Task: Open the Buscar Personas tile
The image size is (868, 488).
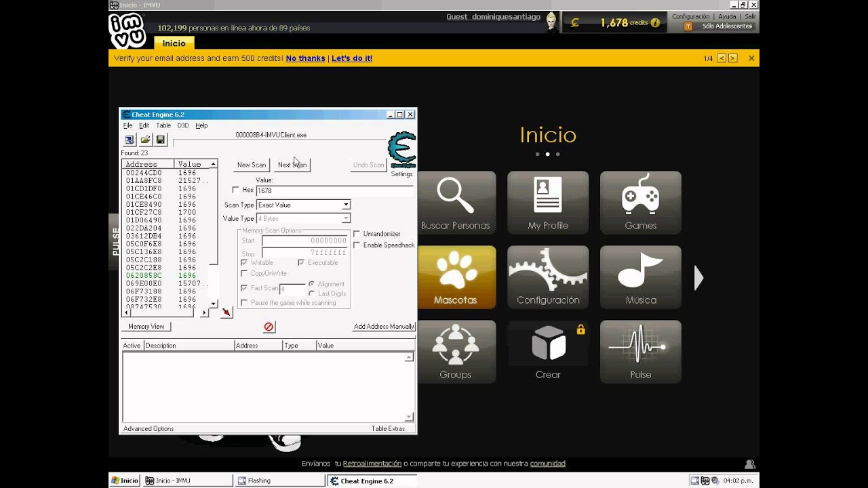Action: click(x=456, y=203)
